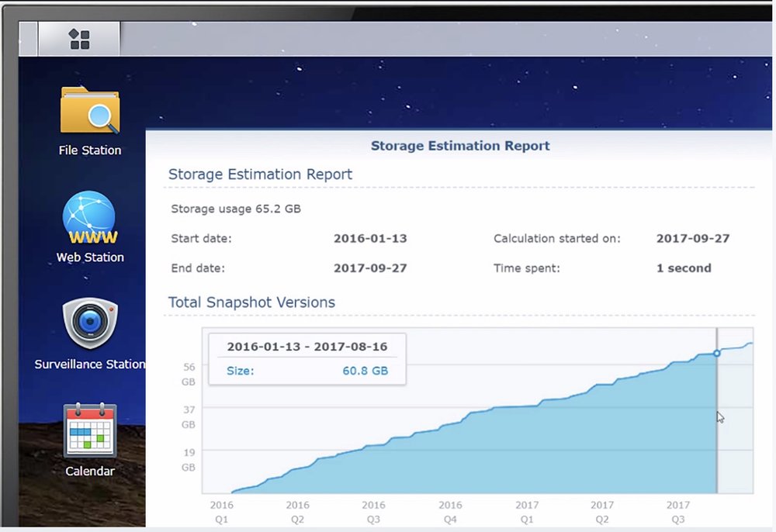Viewport: 776px width, 532px height.
Task: Click the Web Station label
Action: (x=90, y=257)
